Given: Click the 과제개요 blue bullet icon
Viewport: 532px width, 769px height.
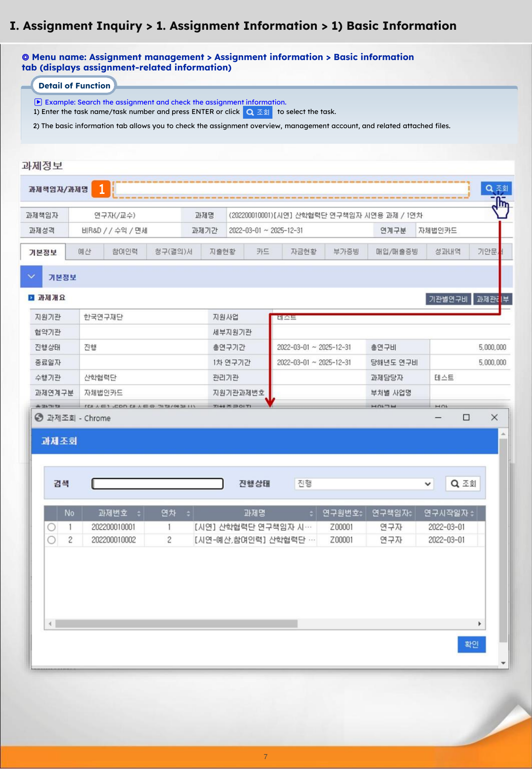Looking at the screenshot, I should 31,298.
